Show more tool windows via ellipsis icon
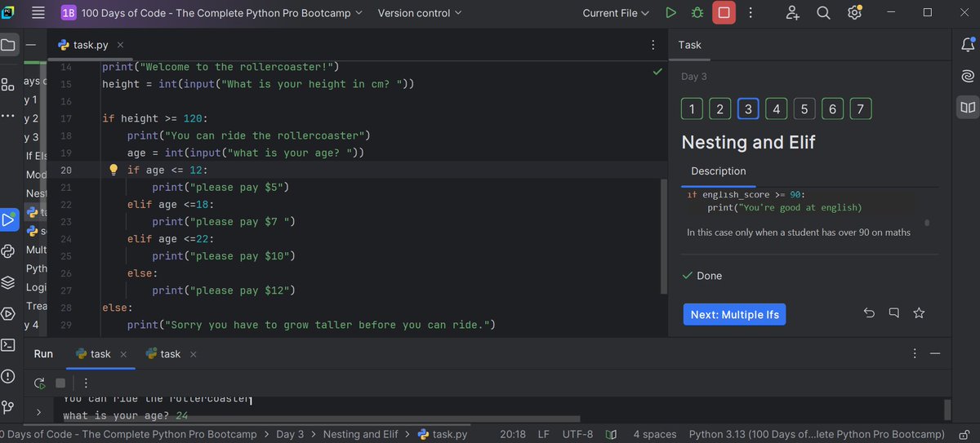Viewport: 980px width, 443px height. pyautogui.click(x=7, y=116)
